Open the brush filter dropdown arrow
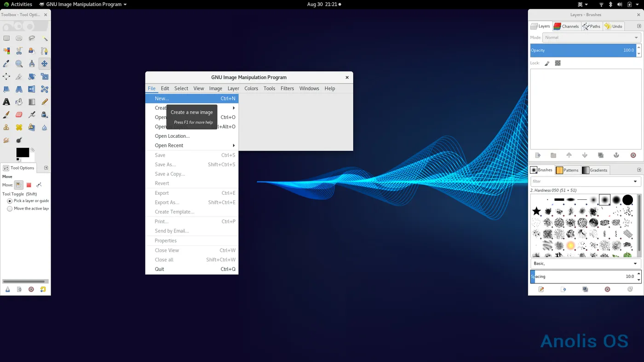The image size is (644, 362). (635, 181)
